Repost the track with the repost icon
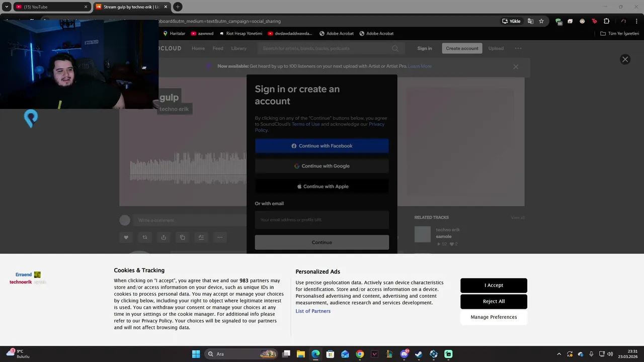This screenshot has height=362, width=644. 145,237
